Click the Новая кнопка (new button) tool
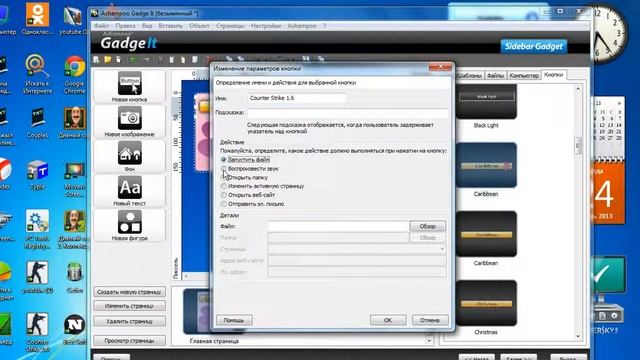The height and width of the screenshot is (360, 640). [x=129, y=87]
